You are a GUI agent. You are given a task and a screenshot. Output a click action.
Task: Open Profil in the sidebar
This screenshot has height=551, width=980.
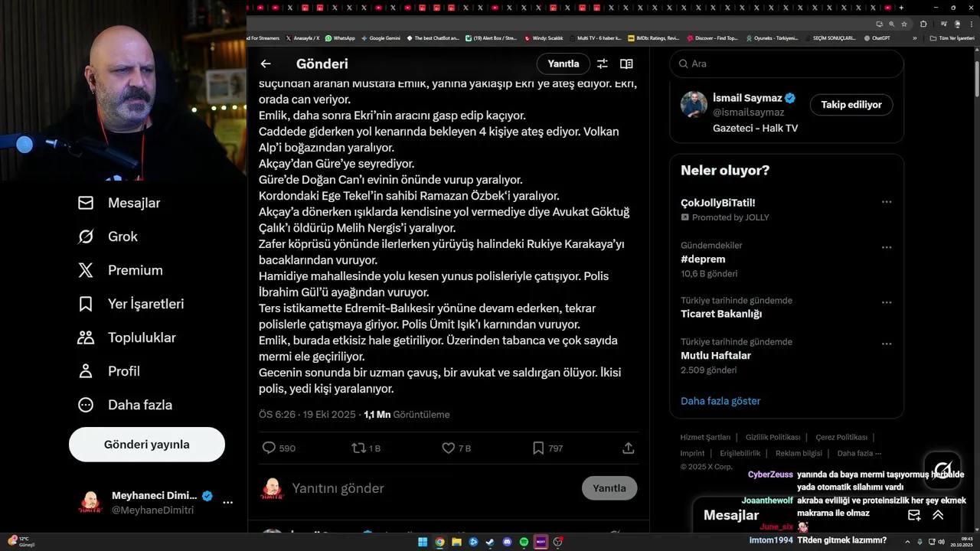109,371
